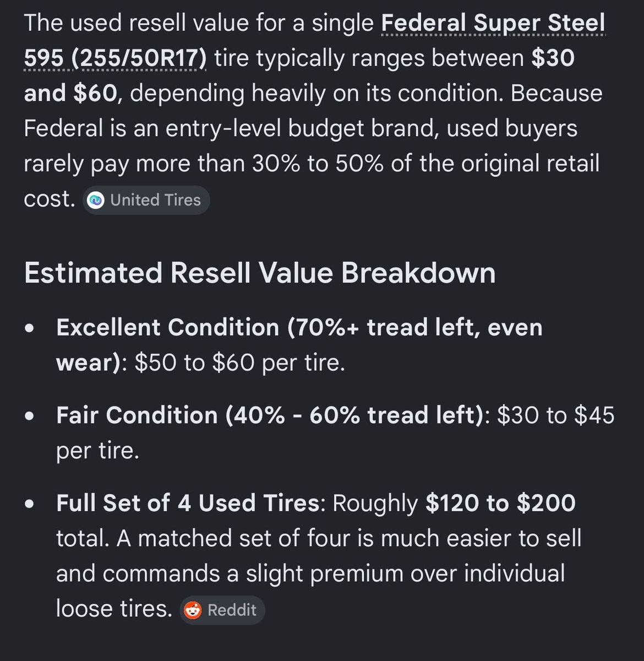
Task: Click the bold $120 to $200 price range
Action: 500,503
